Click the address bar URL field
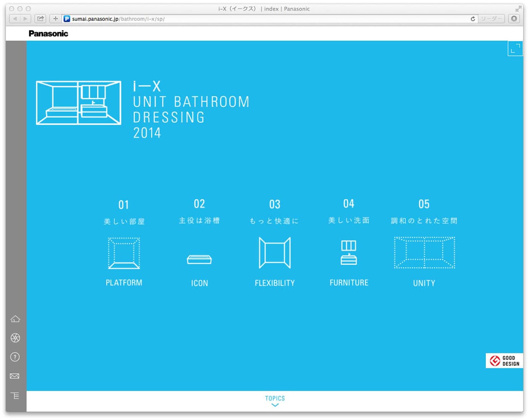The width and height of the screenshot is (529, 420). pos(269,19)
